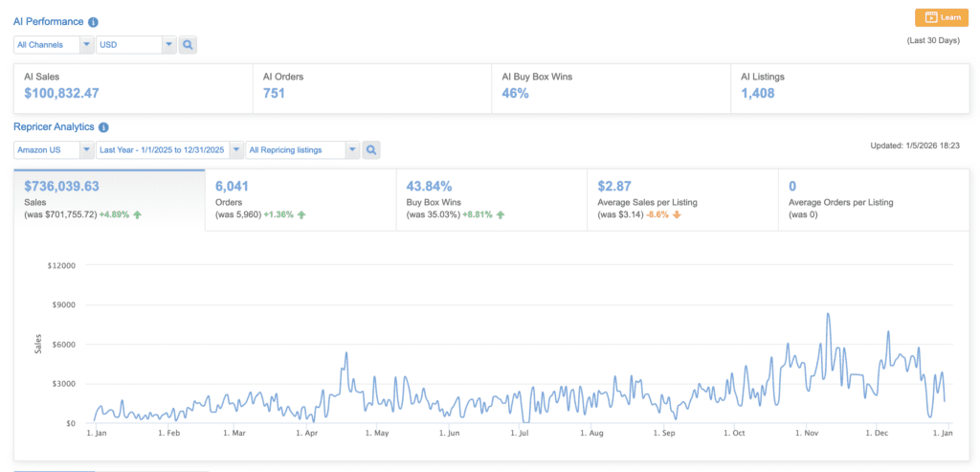Viewport: 980px width, 472px height.
Task: Click the green up arrow next to +1.36%
Action: 300,214
